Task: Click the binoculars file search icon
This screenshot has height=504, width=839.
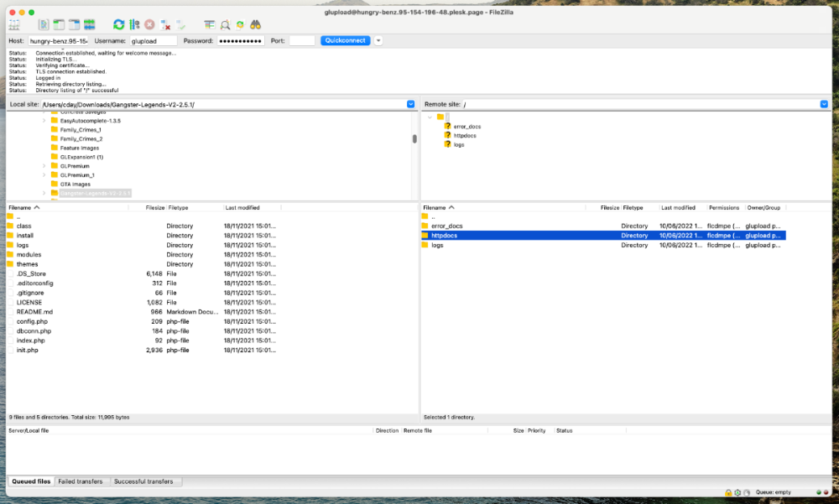Action: (x=254, y=25)
